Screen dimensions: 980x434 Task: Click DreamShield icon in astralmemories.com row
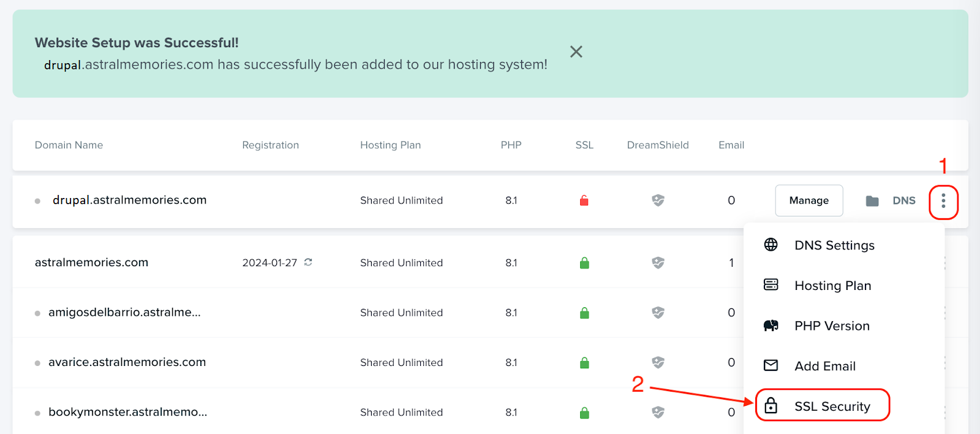pyautogui.click(x=658, y=263)
